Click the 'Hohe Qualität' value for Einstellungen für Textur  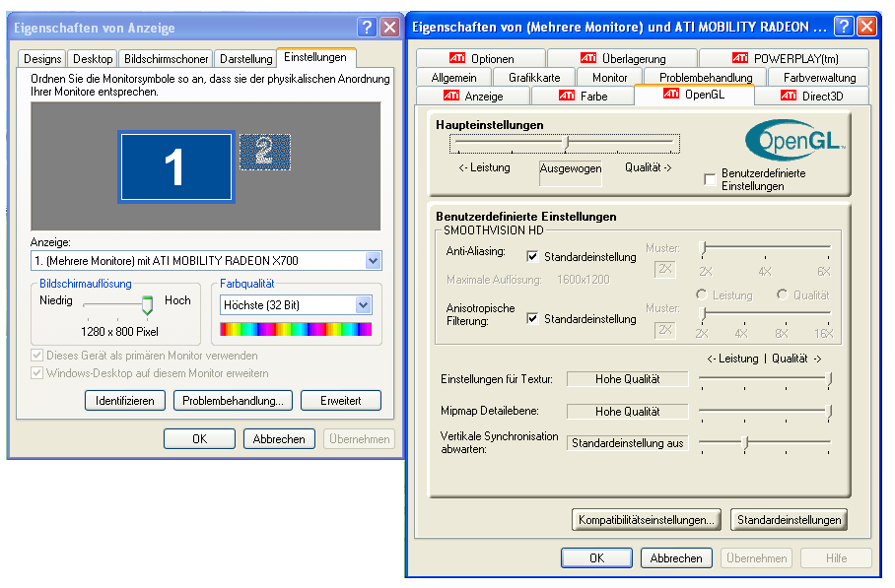[627, 378]
